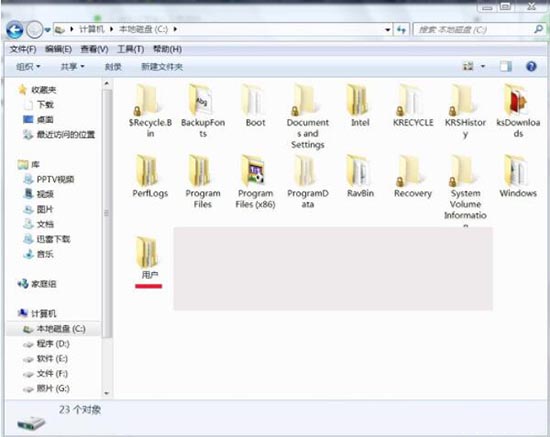Viewport: 550px width, 437px height.
Task: Select the Program Files (x86) folder
Action: pyautogui.click(x=255, y=182)
